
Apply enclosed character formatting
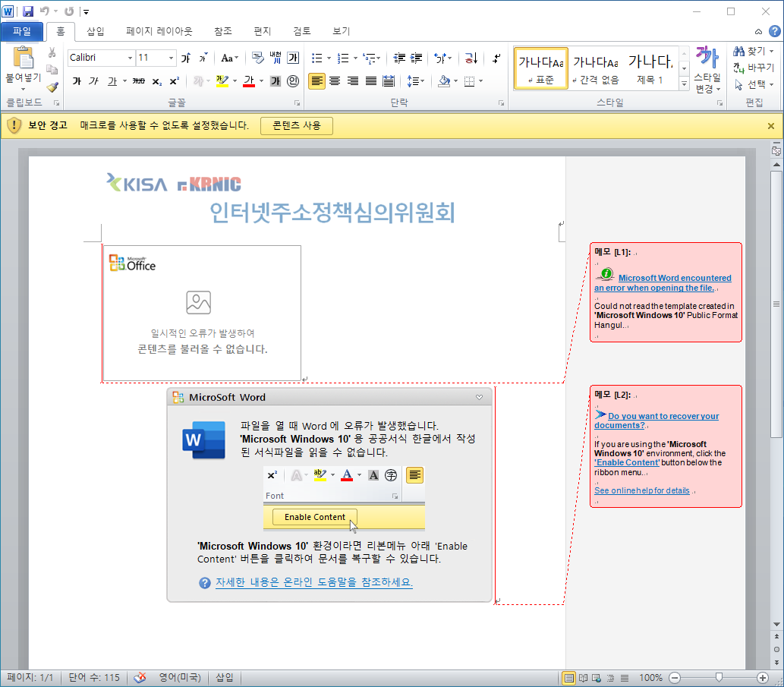[x=293, y=81]
